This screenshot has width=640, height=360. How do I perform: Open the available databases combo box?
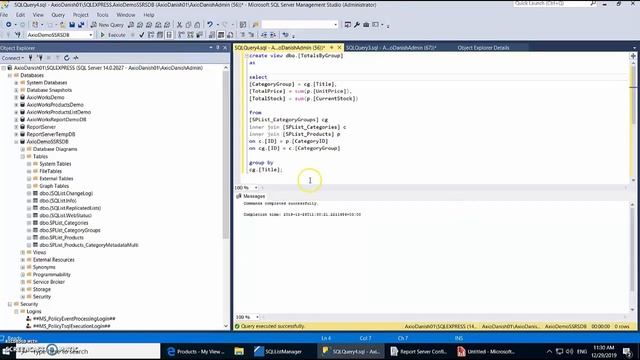coord(60,35)
